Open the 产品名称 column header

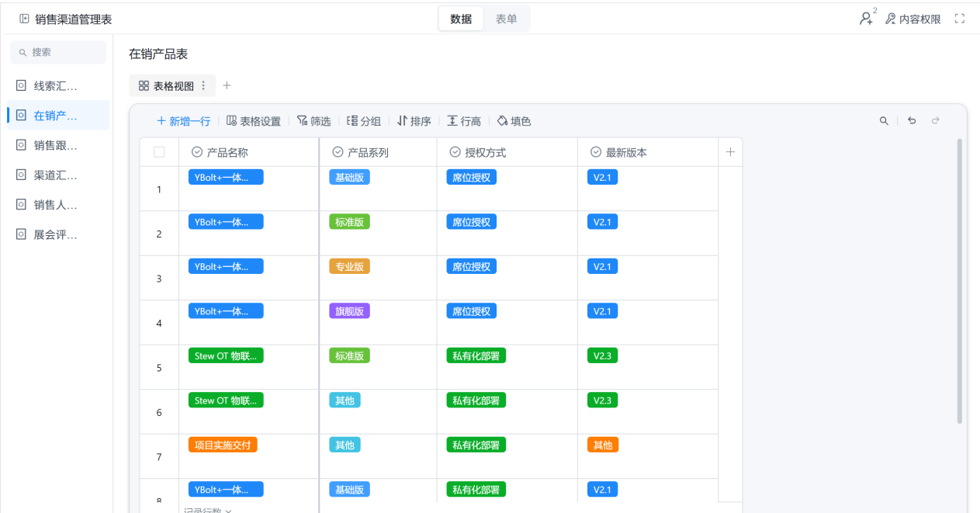pyautogui.click(x=249, y=152)
